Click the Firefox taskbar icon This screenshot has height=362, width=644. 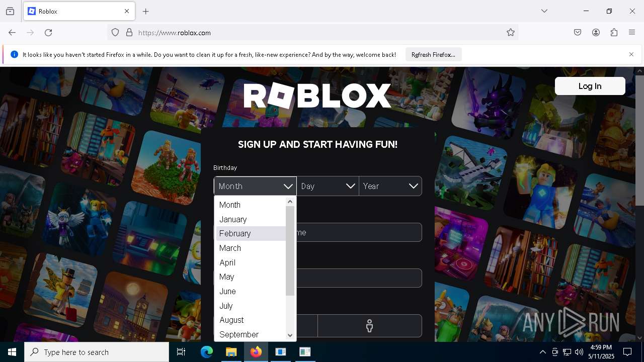(256, 352)
